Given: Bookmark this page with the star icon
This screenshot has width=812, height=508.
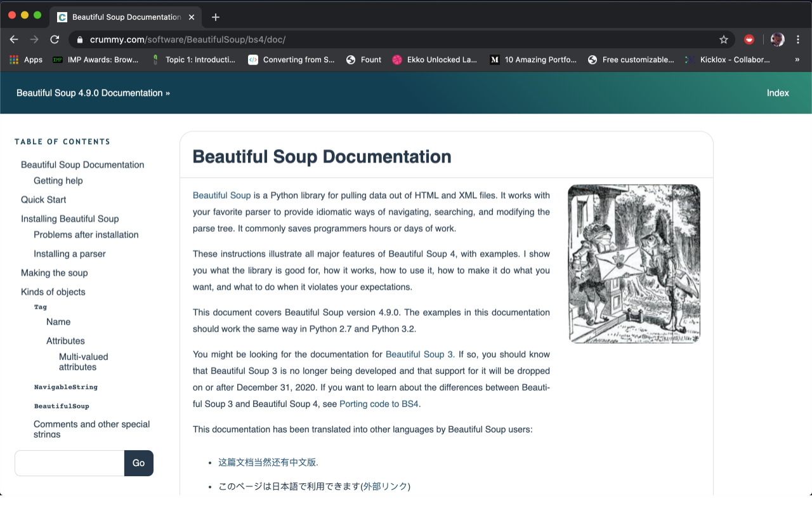Looking at the screenshot, I should point(724,39).
